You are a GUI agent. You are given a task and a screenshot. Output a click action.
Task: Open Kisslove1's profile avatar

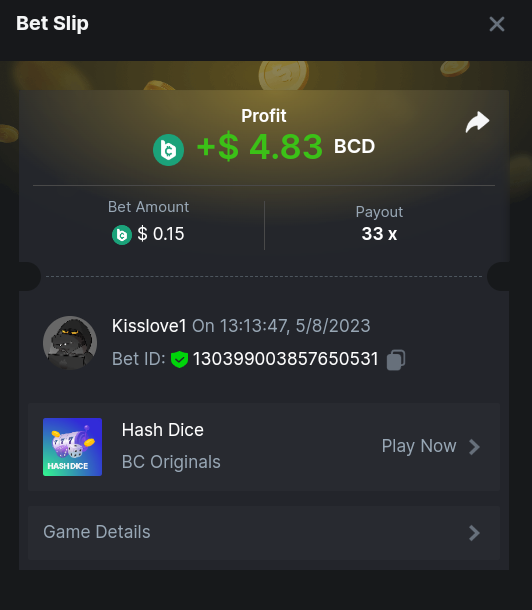tap(70, 342)
